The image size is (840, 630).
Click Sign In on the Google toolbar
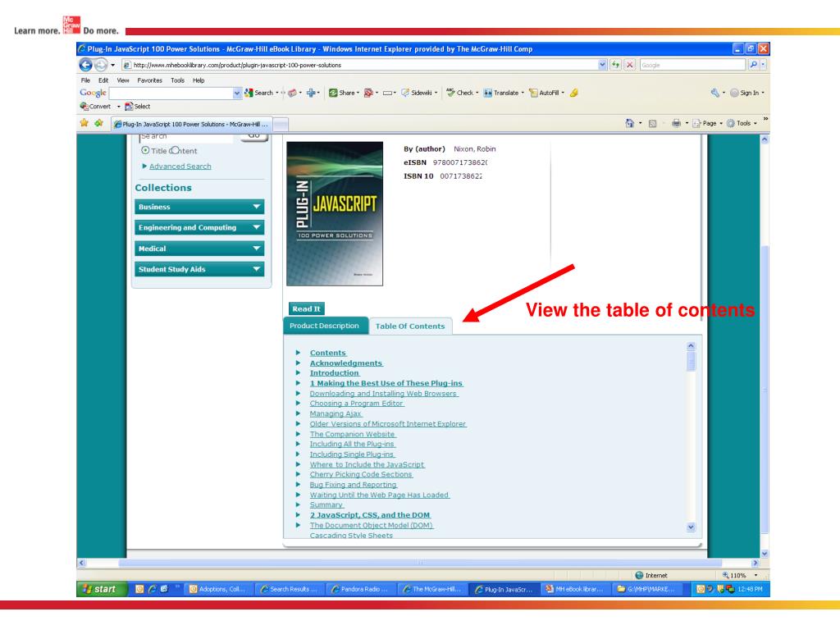745,93
